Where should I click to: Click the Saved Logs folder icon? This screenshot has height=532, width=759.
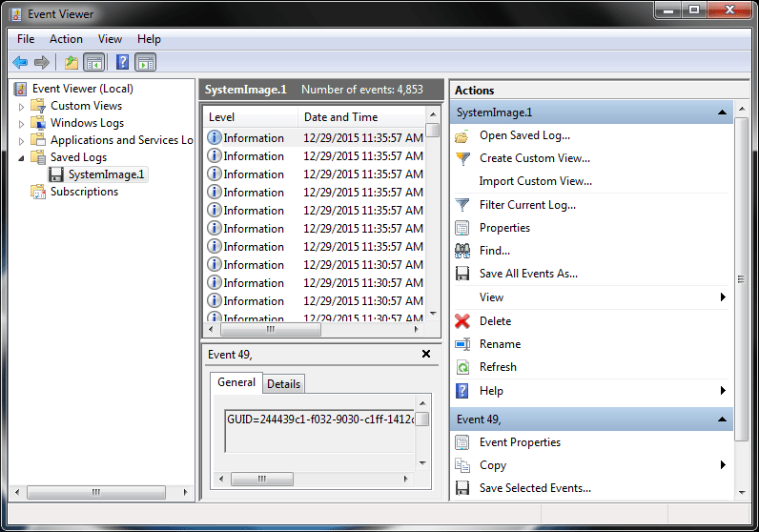(x=38, y=157)
